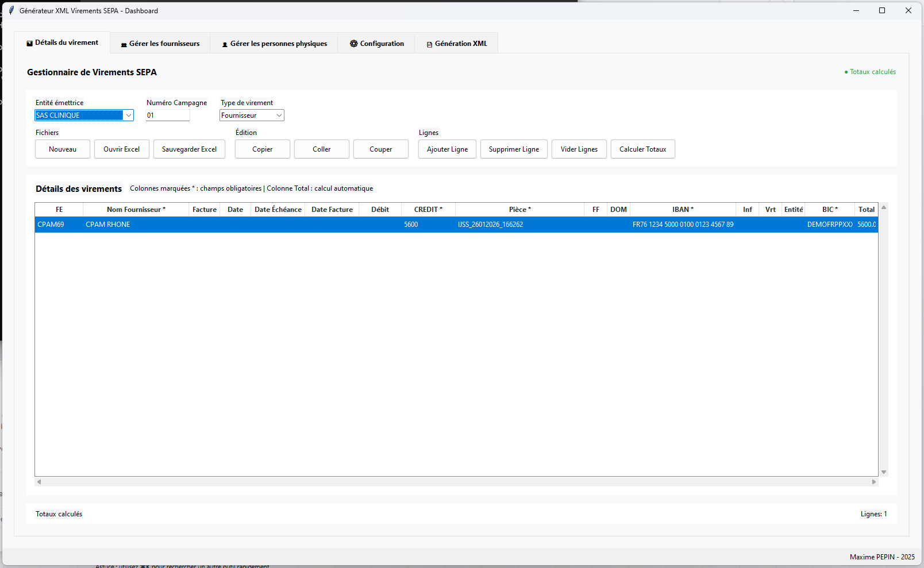
Task: Click the BIC column header
Action: [x=830, y=210]
